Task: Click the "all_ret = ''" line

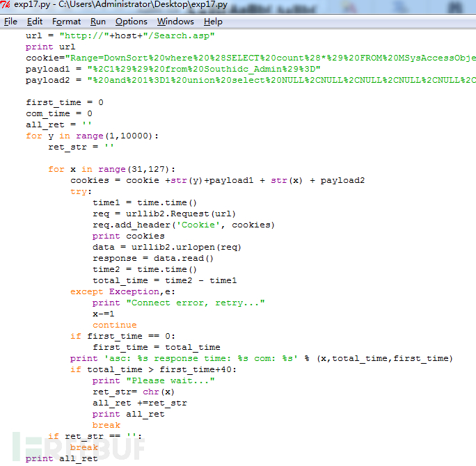Action: click(x=58, y=125)
